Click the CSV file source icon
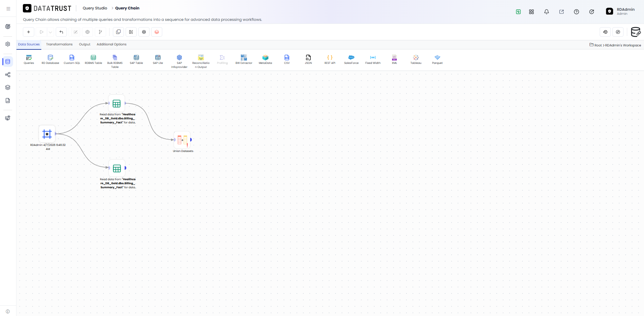The image size is (644, 316). click(x=287, y=60)
